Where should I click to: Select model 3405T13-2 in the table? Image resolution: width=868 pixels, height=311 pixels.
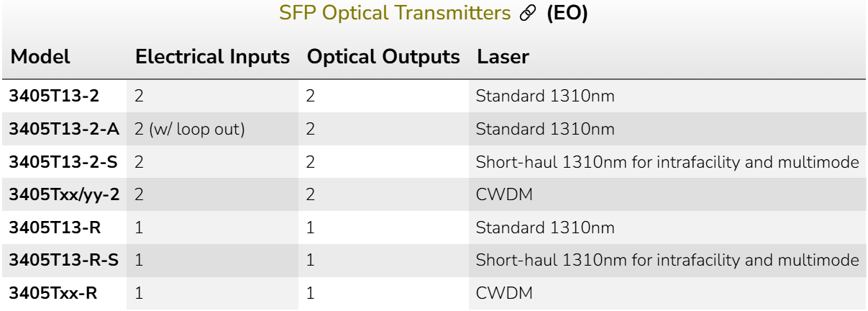[x=54, y=96]
